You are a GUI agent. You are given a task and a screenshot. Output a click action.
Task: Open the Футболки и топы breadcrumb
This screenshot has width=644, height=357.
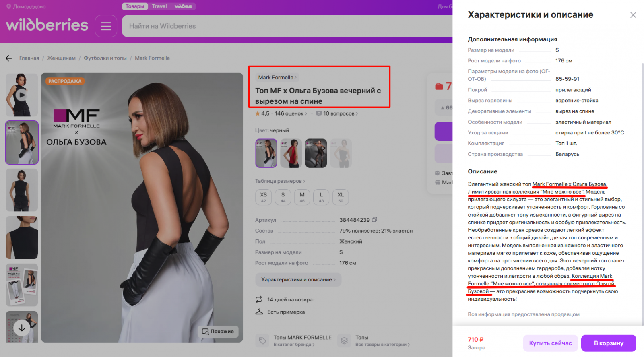105,58
